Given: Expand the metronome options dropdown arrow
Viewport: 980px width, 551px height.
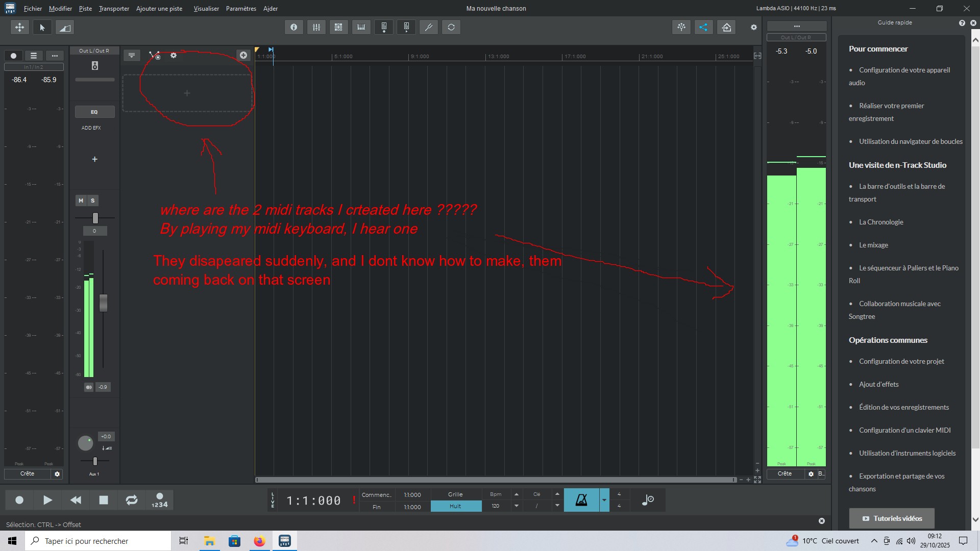Looking at the screenshot, I should [x=604, y=500].
